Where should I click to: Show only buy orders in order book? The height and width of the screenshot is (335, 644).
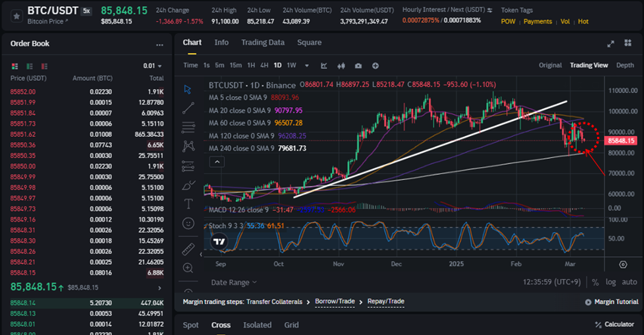[30, 66]
